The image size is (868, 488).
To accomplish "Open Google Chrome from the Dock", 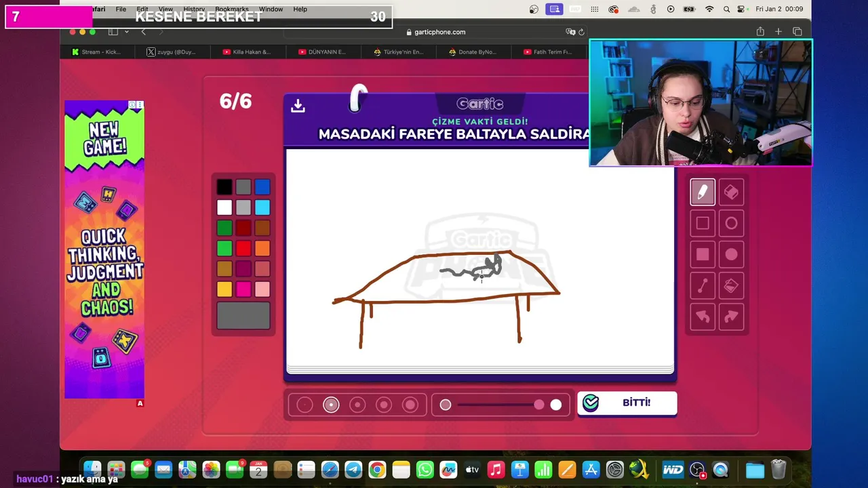I will click(377, 470).
